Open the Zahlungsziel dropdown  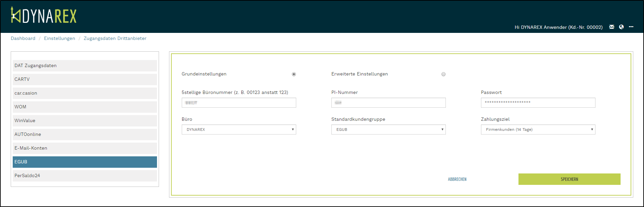[538, 130]
